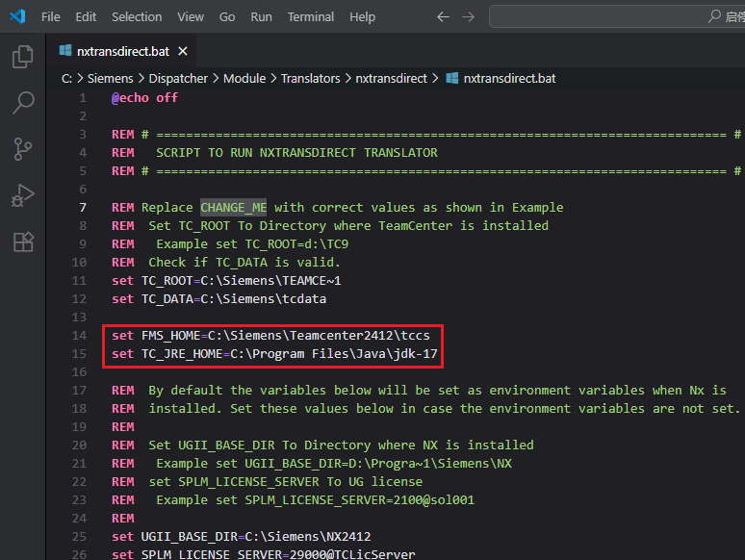Screen dimensions: 745x560
Task: Open the Extensions view
Action: click(22, 242)
